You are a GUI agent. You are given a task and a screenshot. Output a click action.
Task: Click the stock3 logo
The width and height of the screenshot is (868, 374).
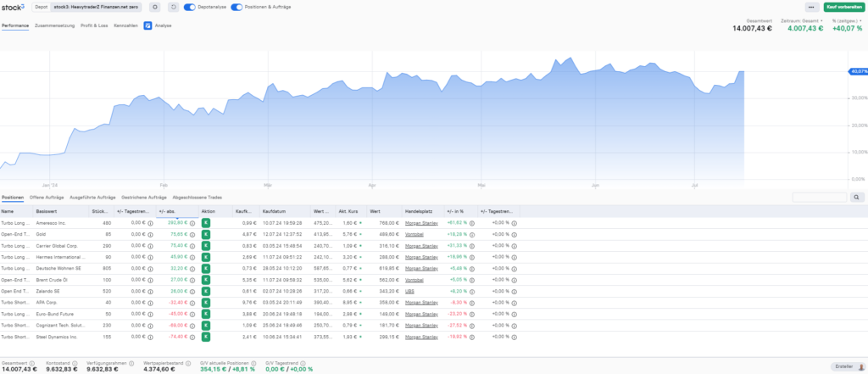(13, 7)
